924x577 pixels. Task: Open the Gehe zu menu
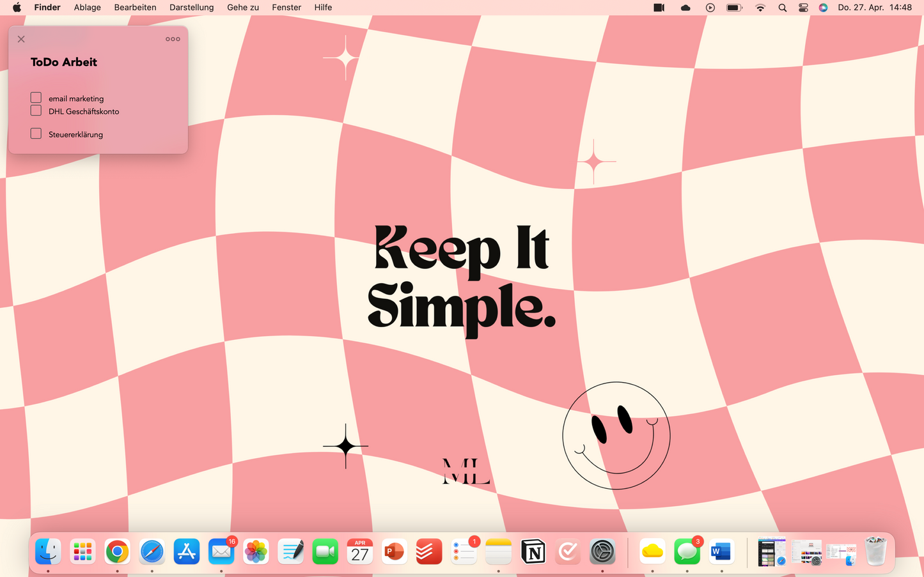pos(243,8)
